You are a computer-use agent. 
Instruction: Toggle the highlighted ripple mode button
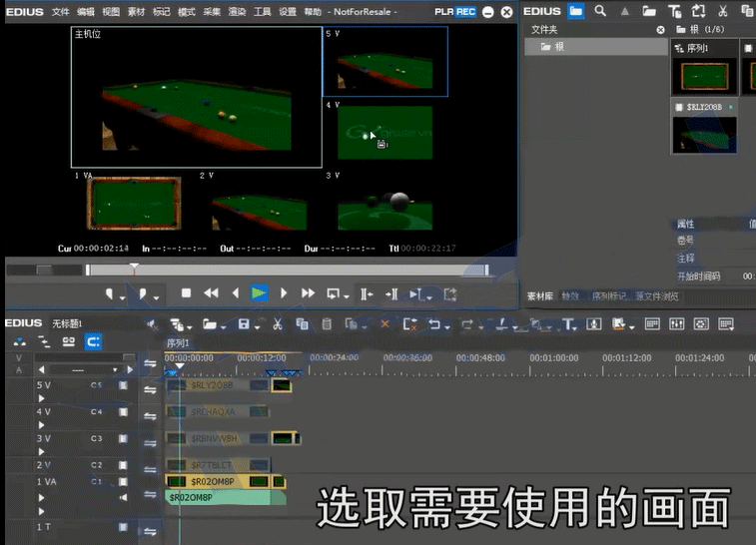click(x=93, y=341)
